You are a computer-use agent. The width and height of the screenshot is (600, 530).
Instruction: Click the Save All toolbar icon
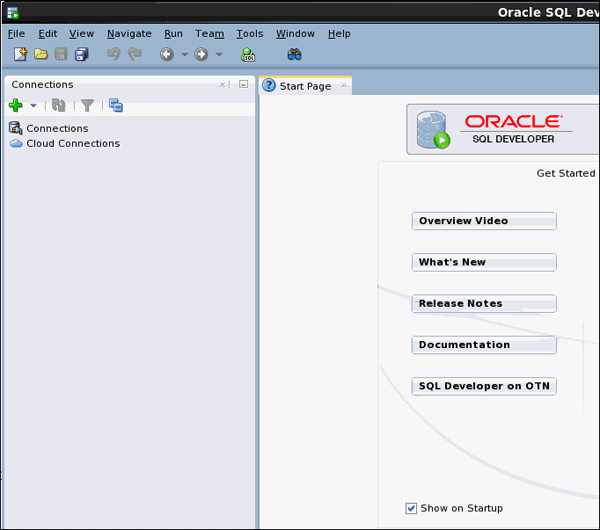(82, 54)
